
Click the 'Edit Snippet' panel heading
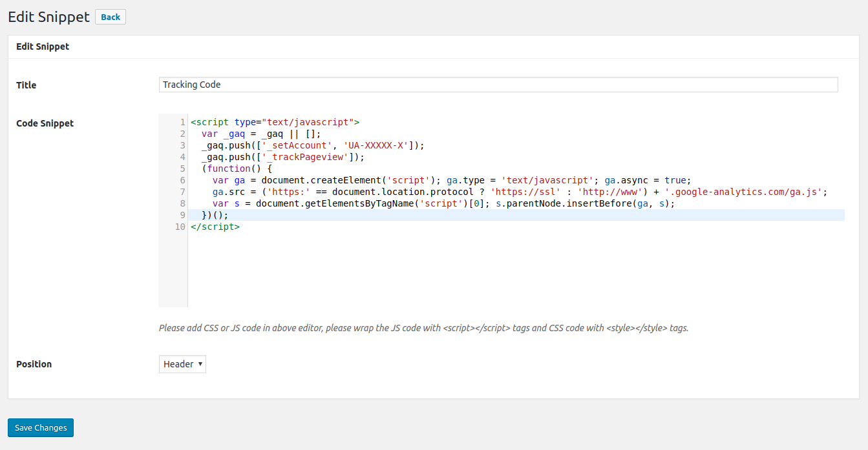pyautogui.click(x=43, y=46)
